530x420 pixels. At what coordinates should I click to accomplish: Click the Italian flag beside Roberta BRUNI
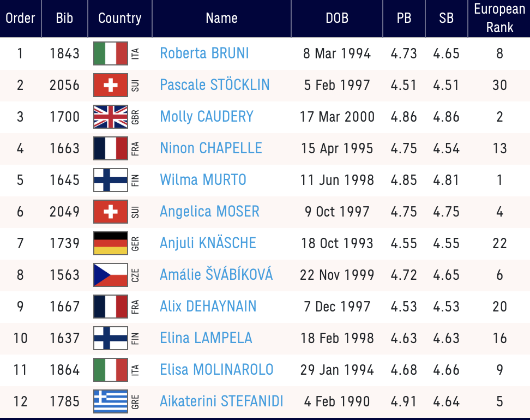(x=111, y=53)
